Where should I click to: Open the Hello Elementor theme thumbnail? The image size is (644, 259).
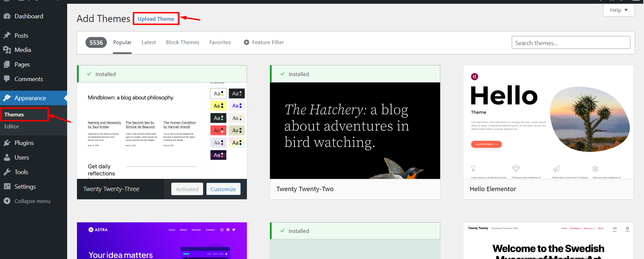(x=548, y=122)
